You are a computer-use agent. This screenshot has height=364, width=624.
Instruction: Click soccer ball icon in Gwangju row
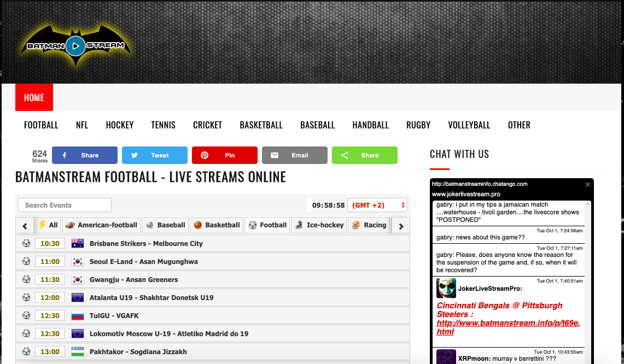26,279
